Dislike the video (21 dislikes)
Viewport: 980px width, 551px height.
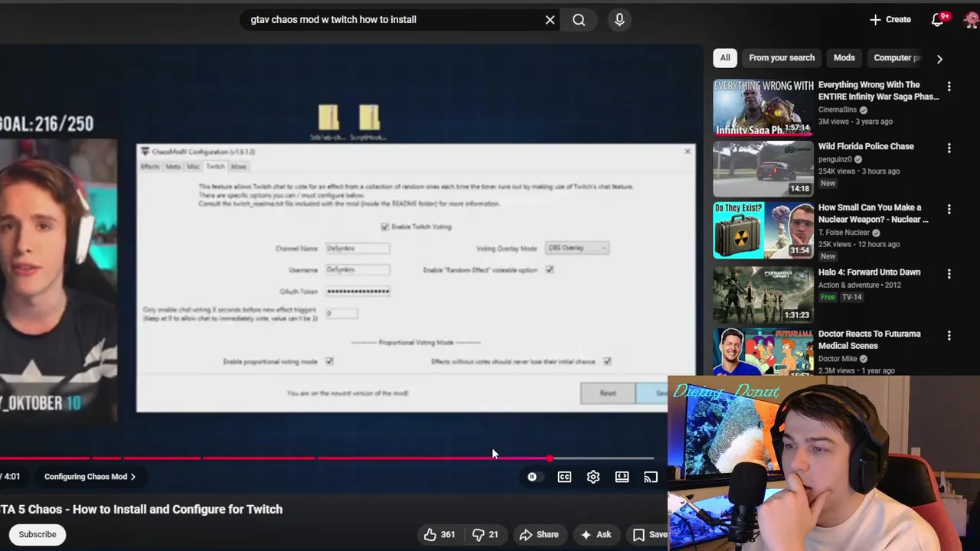pos(485,534)
